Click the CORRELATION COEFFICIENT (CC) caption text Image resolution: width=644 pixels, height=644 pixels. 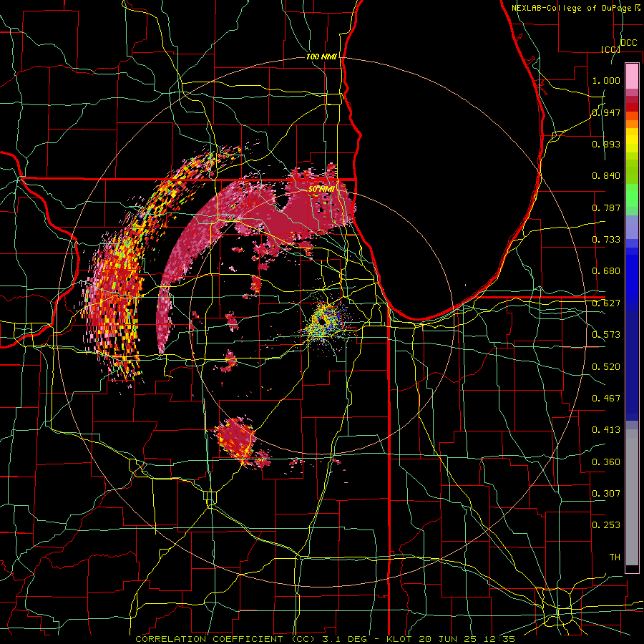[x=225, y=639]
